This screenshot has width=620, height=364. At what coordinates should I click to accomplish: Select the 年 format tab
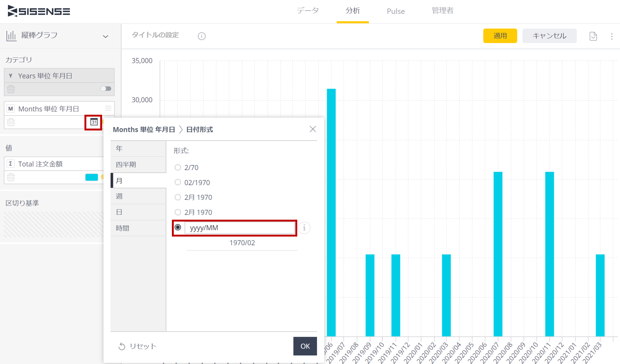click(x=138, y=148)
